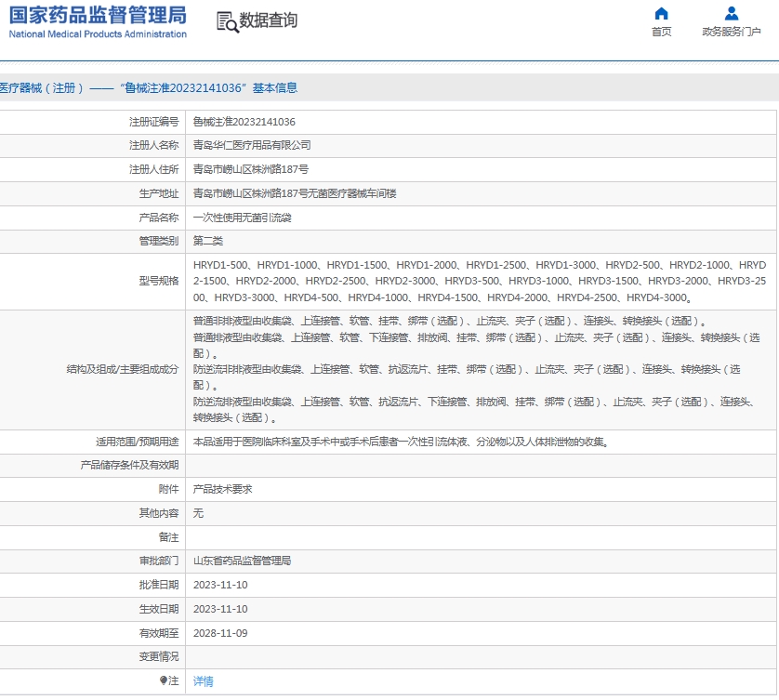Click the 其他内容 label
Viewport: 779px width, 700px height.
click(x=158, y=513)
